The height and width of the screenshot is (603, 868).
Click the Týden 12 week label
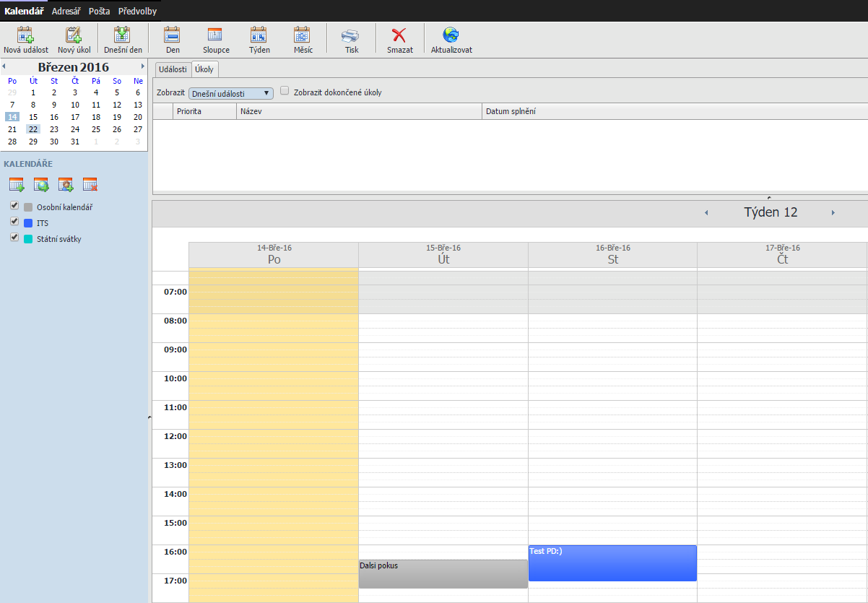pyautogui.click(x=771, y=212)
